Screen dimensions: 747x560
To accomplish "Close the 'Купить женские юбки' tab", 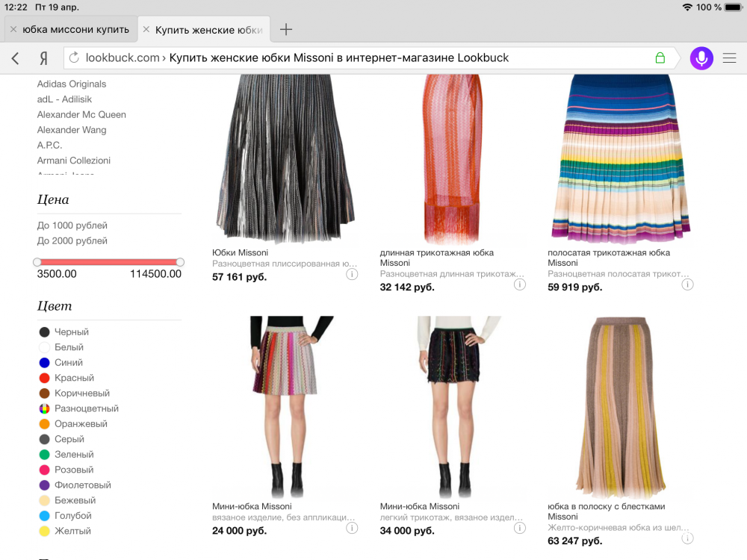I will (x=146, y=30).
